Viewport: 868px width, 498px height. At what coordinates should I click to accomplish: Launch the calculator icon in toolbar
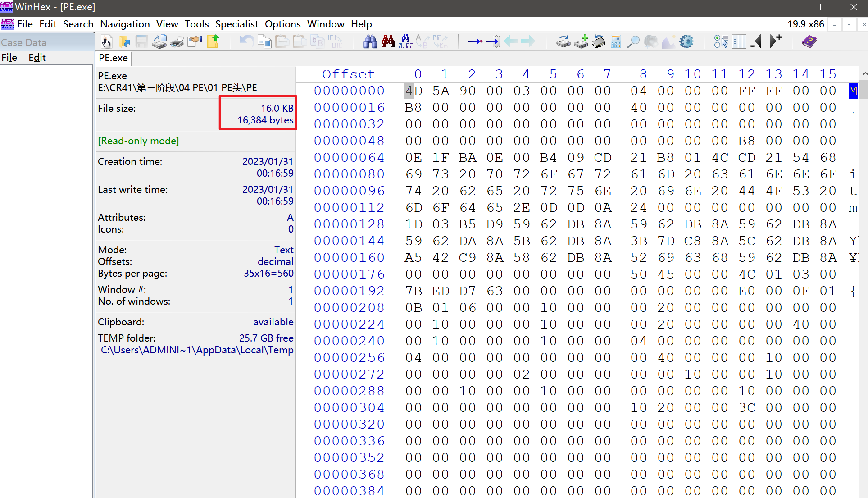click(x=616, y=42)
